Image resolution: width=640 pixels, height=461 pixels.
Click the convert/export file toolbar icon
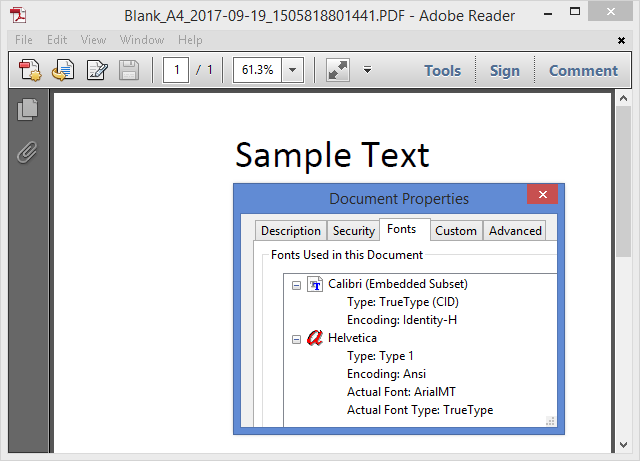[x=63, y=70]
